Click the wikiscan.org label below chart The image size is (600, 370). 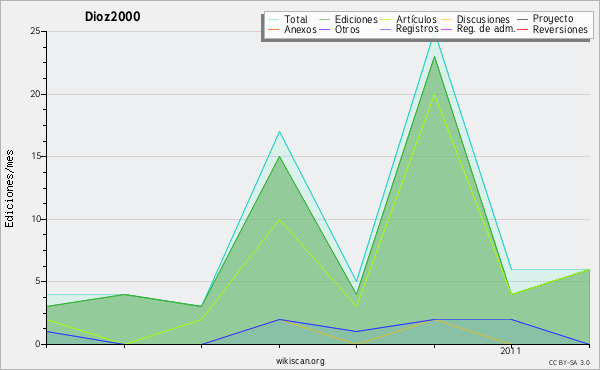[300, 361]
